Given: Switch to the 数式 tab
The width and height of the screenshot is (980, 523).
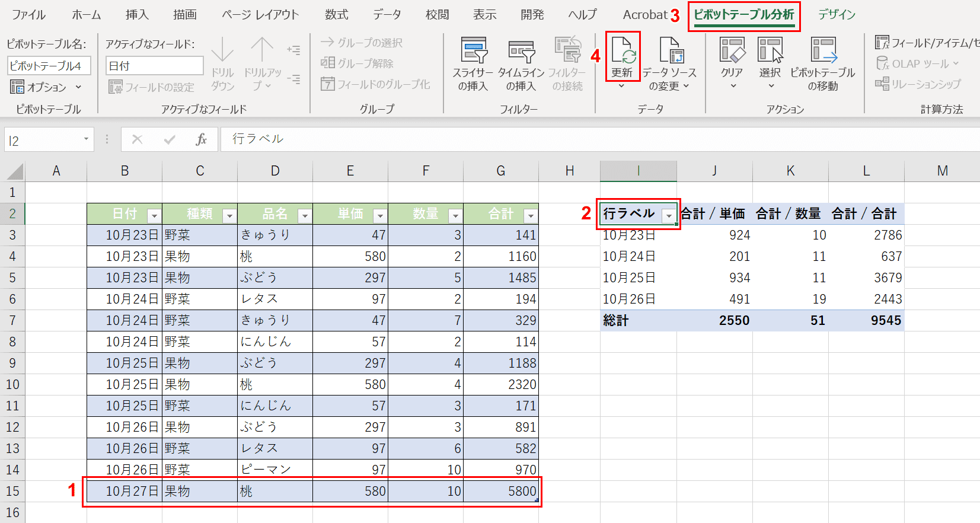Looking at the screenshot, I should click(337, 15).
